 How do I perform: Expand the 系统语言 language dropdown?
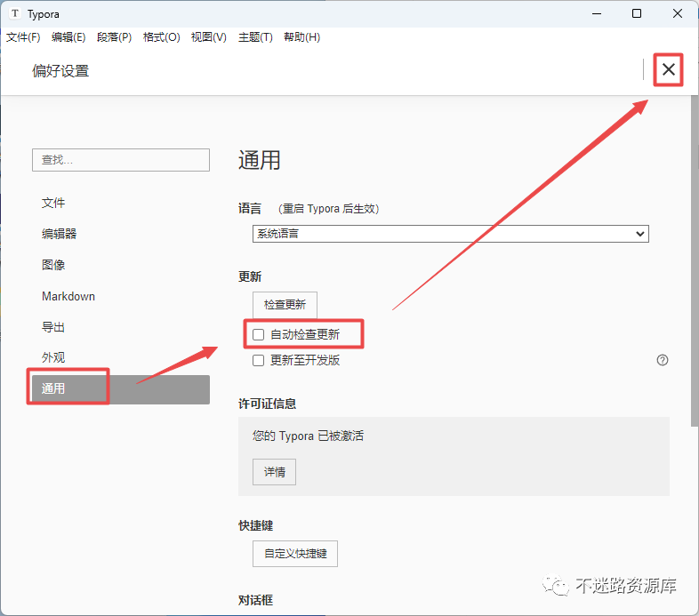point(451,234)
